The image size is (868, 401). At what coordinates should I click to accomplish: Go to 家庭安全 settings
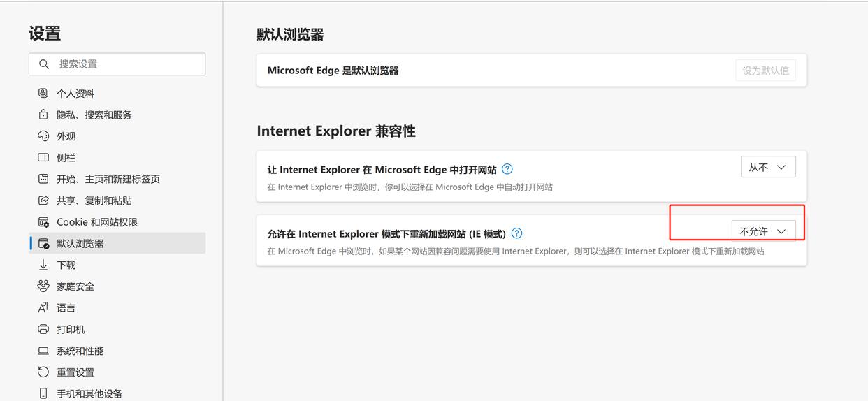pos(117,286)
